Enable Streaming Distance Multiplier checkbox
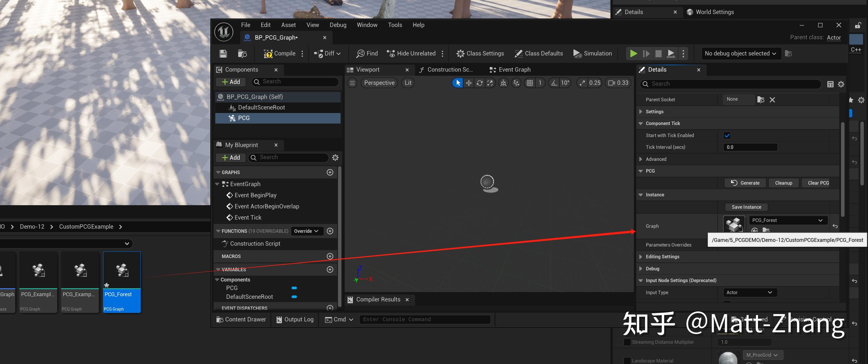868x364 pixels. [627, 342]
